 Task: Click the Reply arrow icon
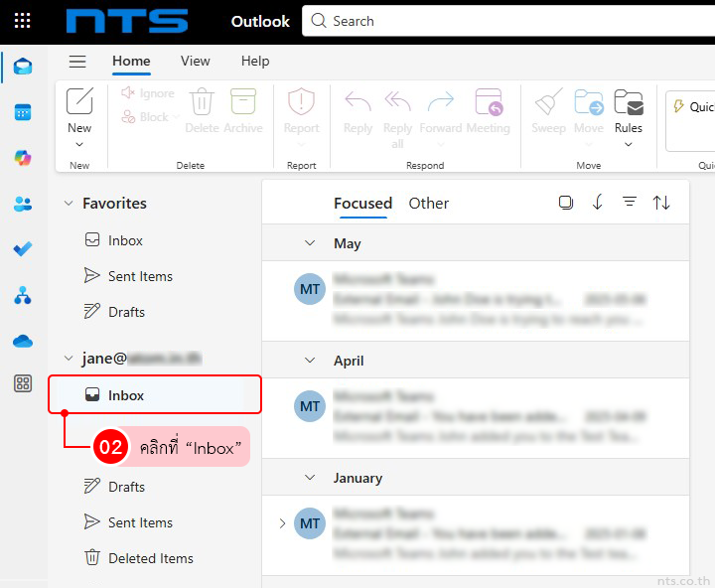(357, 101)
